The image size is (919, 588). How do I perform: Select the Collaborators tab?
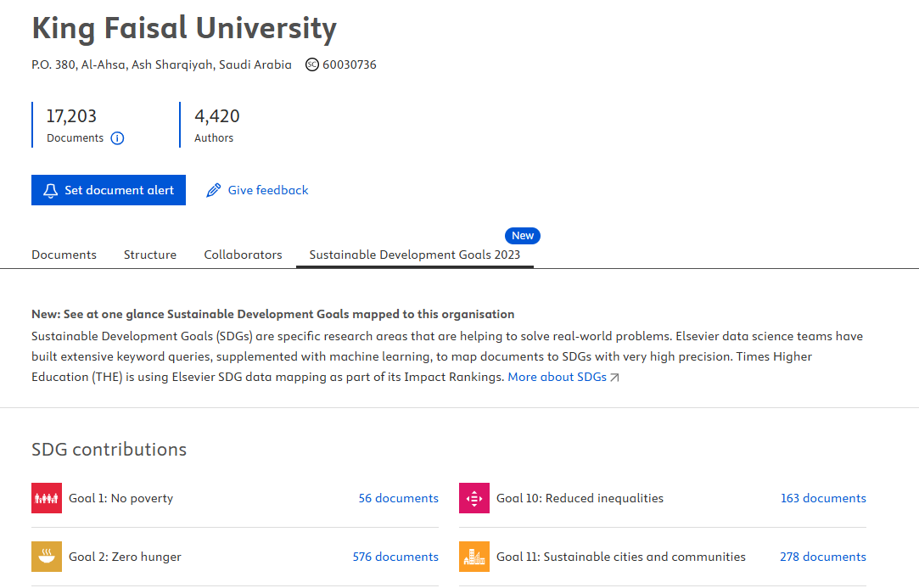pos(243,255)
